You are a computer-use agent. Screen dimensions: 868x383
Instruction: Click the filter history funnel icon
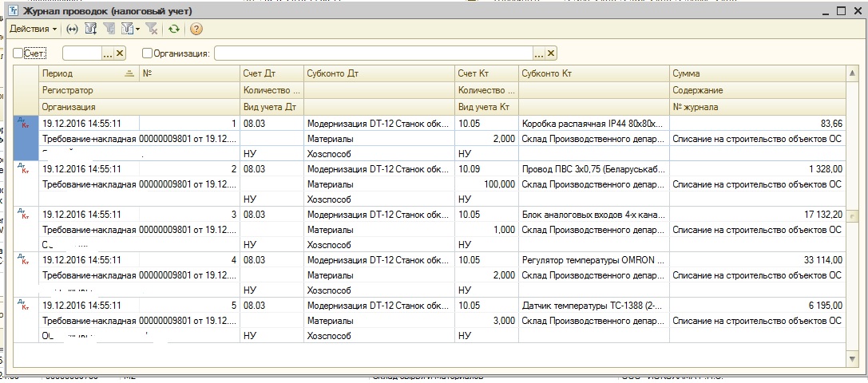pyautogui.click(x=127, y=29)
